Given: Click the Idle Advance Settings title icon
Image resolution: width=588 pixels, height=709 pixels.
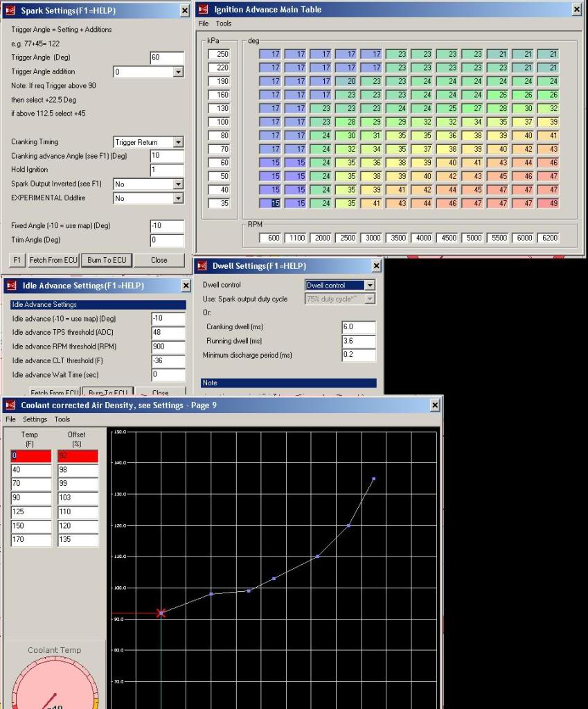Looking at the screenshot, I should (10, 286).
